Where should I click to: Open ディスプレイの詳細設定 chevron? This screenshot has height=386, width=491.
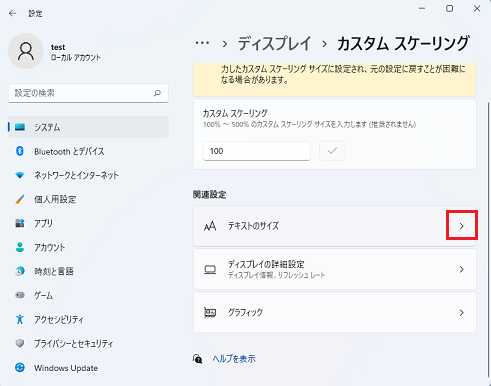pyautogui.click(x=462, y=269)
